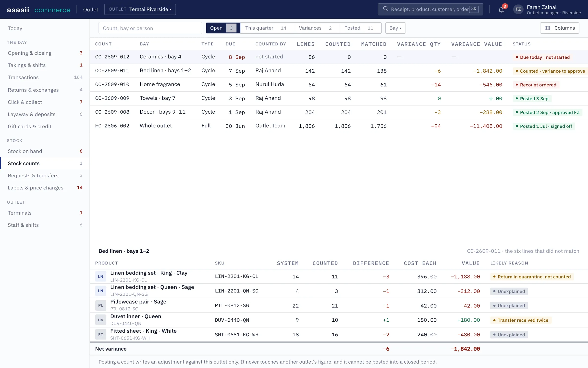Click the PL badge for Pillowcase pair

pos(101,305)
